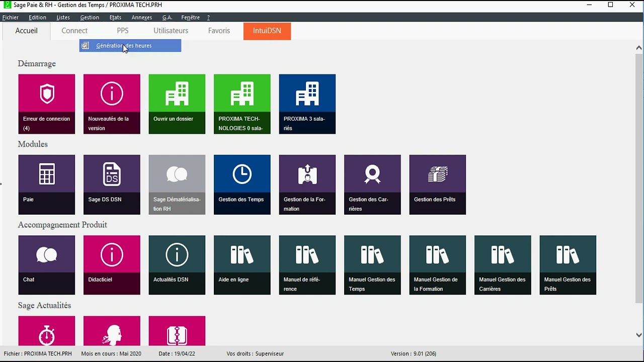Open PROXIMA TECHNOLOGIES 0 salariés dossier tile
Image resolution: width=644 pixels, height=362 pixels.
[242, 104]
